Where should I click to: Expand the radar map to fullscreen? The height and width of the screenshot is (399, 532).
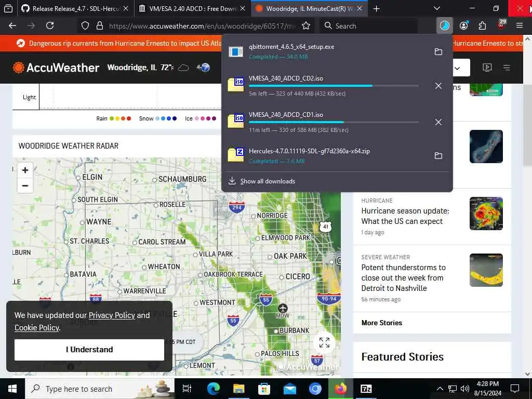pyautogui.click(x=324, y=343)
